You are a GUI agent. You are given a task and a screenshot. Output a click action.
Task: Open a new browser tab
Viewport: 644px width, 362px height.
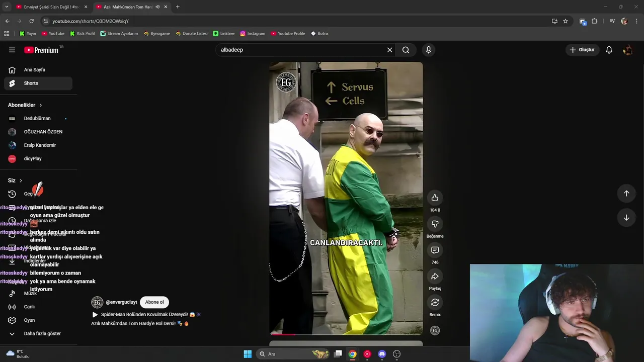(178, 7)
